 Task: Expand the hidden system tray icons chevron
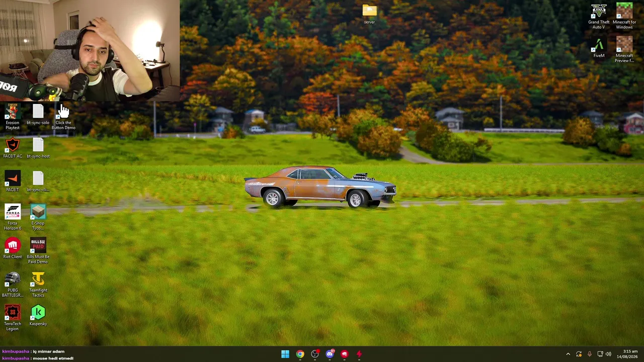click(568, 354)
